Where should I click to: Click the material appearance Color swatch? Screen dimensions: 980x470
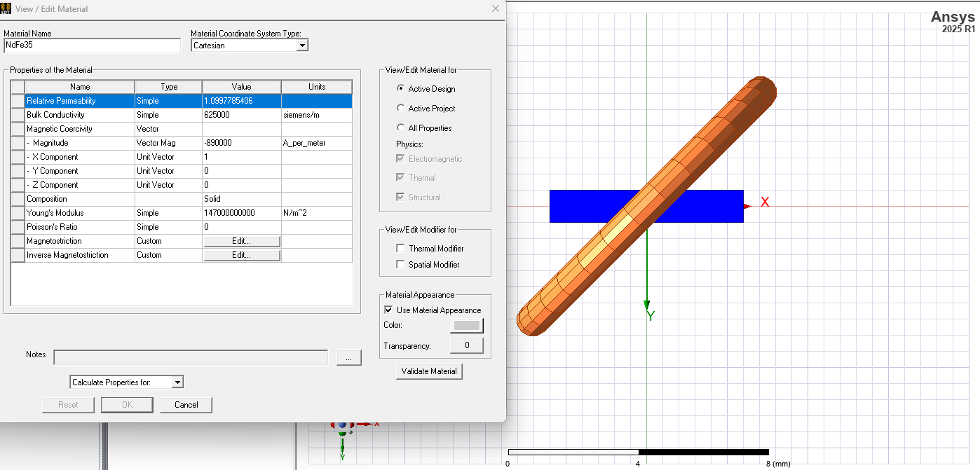pos(468,325)
